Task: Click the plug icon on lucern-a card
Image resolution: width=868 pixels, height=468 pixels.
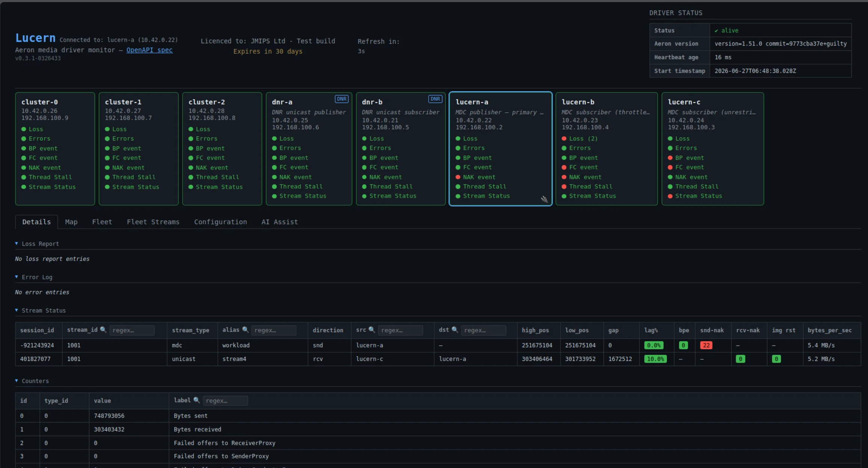Action: pos(544,199)
